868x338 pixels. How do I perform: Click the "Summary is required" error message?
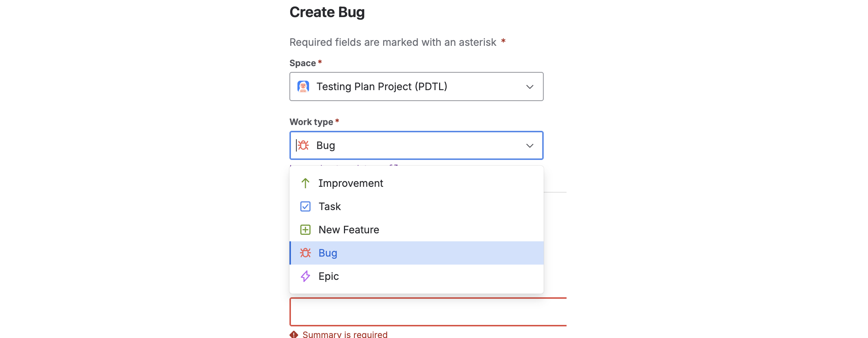345,334
